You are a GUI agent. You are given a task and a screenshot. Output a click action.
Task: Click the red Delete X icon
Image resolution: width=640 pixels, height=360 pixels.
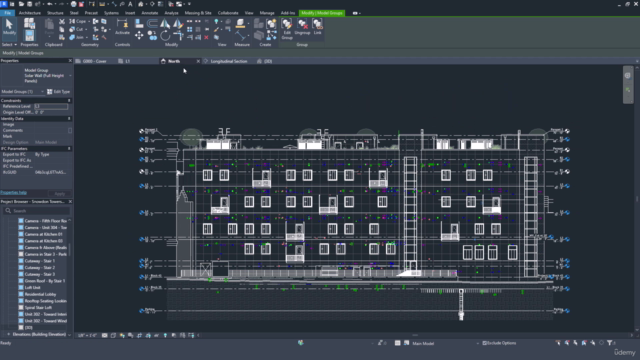pos(207,38)
